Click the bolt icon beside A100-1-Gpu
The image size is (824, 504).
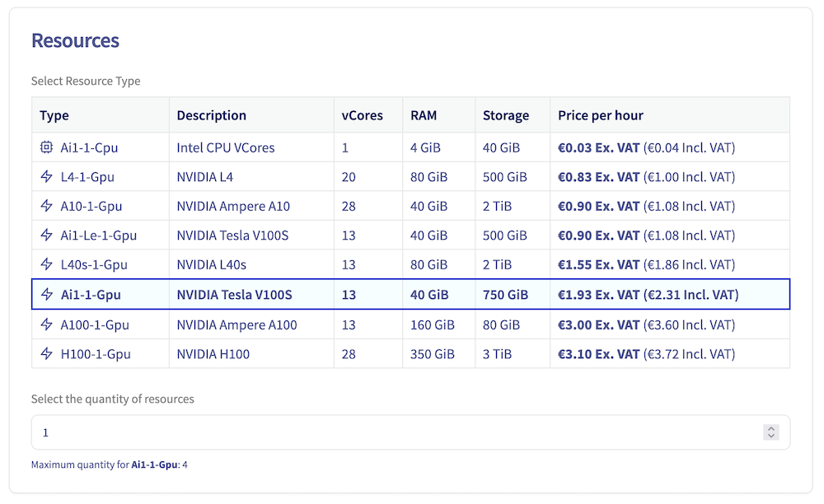(x=46, y=325)
